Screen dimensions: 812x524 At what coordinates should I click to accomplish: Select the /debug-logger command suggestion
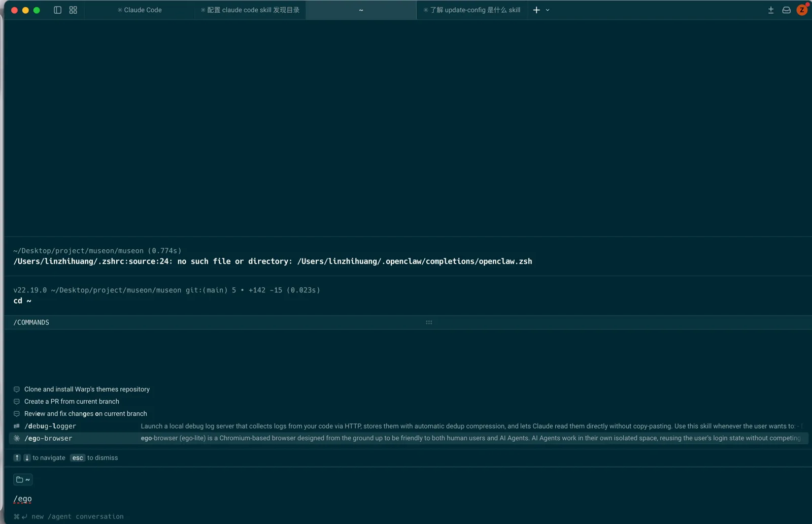pos(409,426)
